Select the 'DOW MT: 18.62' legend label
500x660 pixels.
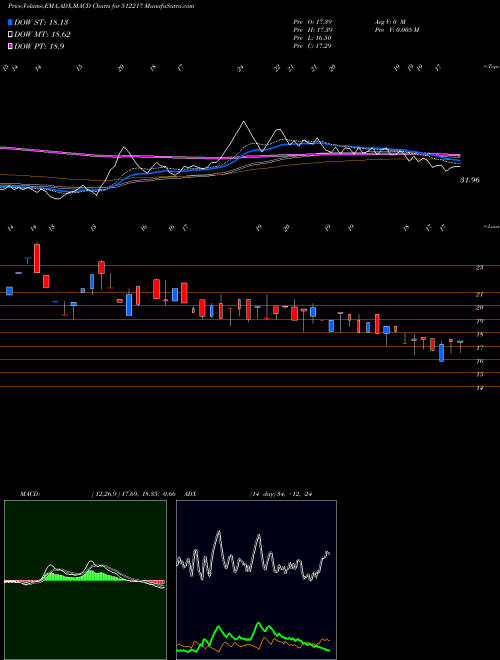pyautogui.click(x=42, y=35)
